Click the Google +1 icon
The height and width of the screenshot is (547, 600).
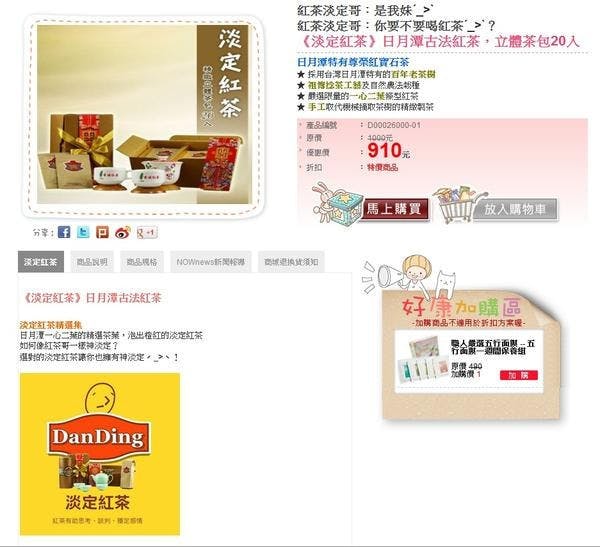[147, 232]
